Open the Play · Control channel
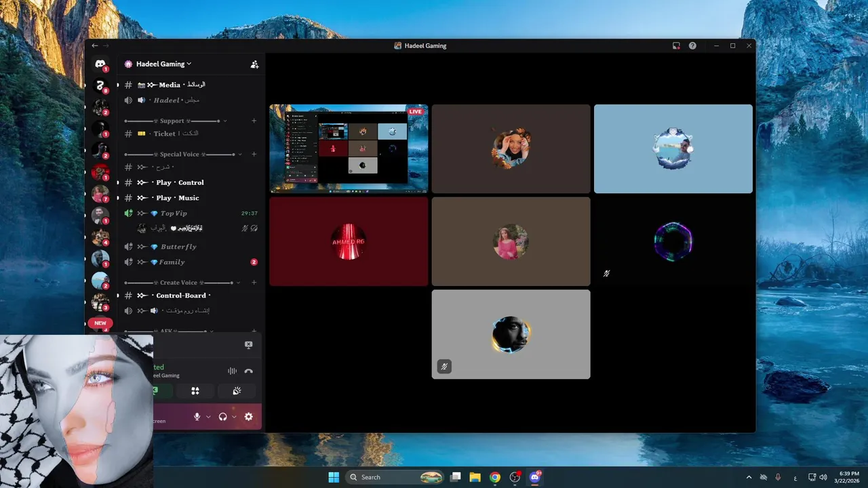 tap(191, 182)
